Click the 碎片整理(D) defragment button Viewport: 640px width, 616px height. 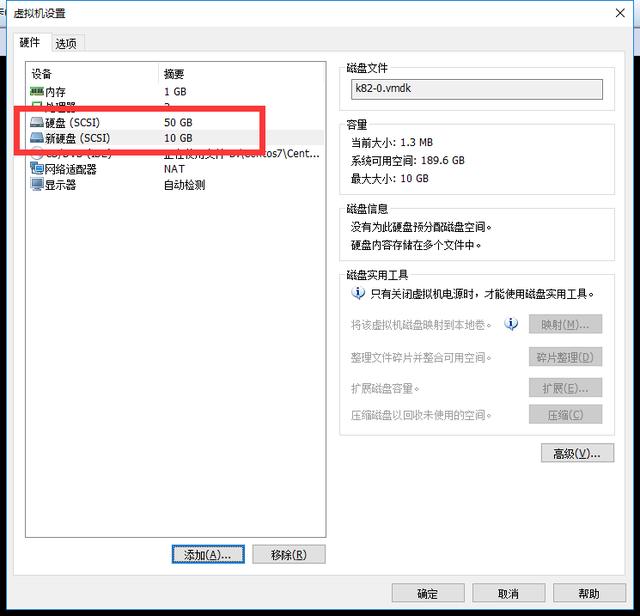tap(565, 357)
